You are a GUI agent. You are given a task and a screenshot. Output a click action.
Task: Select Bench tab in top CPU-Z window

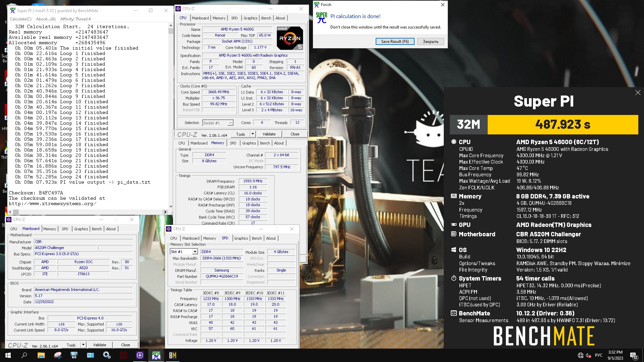click(266, 18)
